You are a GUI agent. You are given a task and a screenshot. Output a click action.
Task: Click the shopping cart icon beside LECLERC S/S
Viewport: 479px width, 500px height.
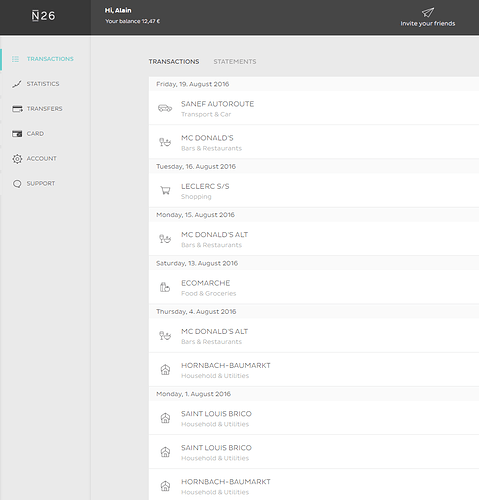point(165,190)
